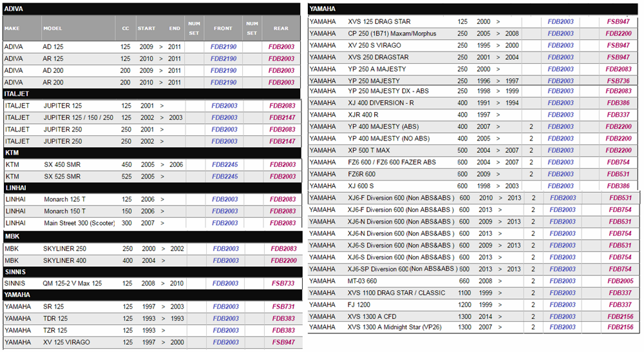Screen dimensions: 644x352
Task: Open rear FDB2083 for LINHAI Monarch 125 T
Action: pos(283,199)
